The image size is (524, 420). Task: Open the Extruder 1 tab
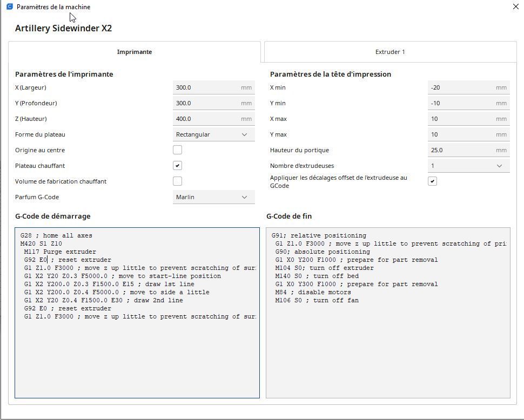tap(390, 52)
